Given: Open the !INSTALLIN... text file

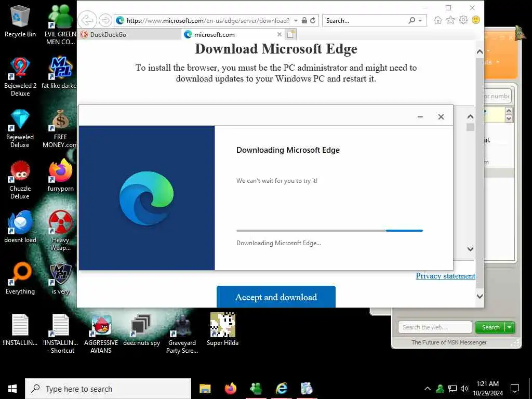Looking at the screenshot, I should pos(20,330).
